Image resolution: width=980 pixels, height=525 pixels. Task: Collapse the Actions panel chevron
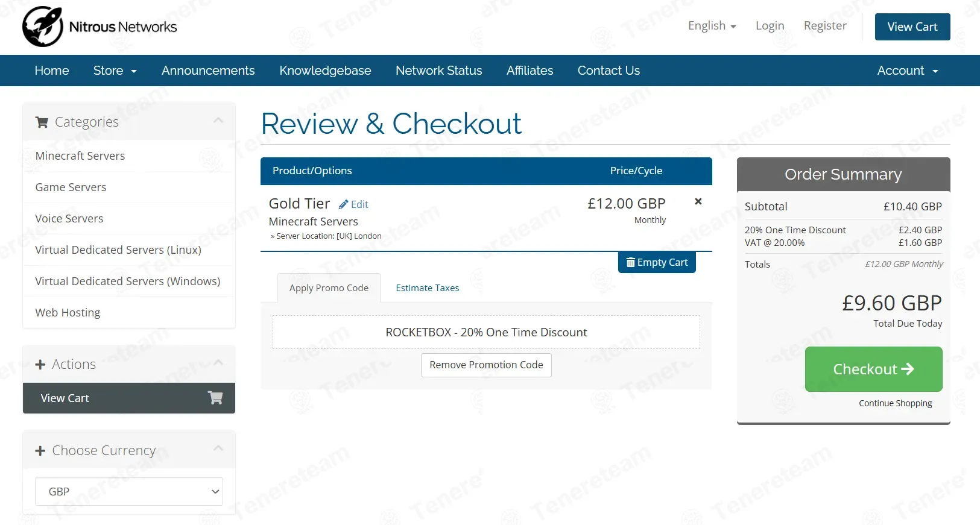218,363
